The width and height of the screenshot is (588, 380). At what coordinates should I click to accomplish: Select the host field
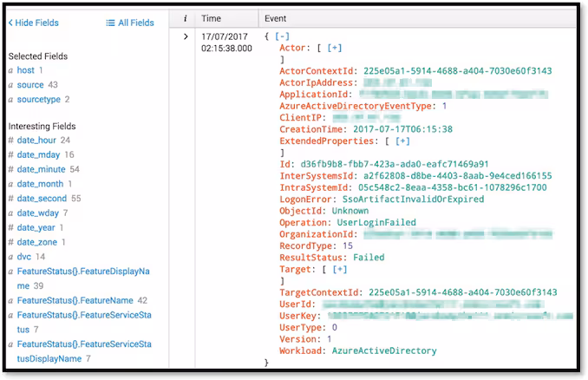pos(26,69)
